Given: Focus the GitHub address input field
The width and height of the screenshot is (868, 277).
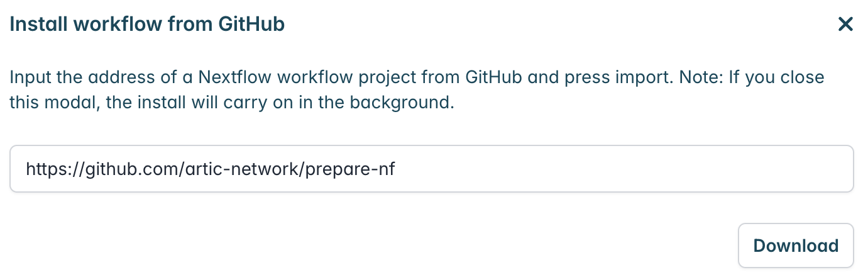Looking at the screenshot, I should click(x=432, y=169).
